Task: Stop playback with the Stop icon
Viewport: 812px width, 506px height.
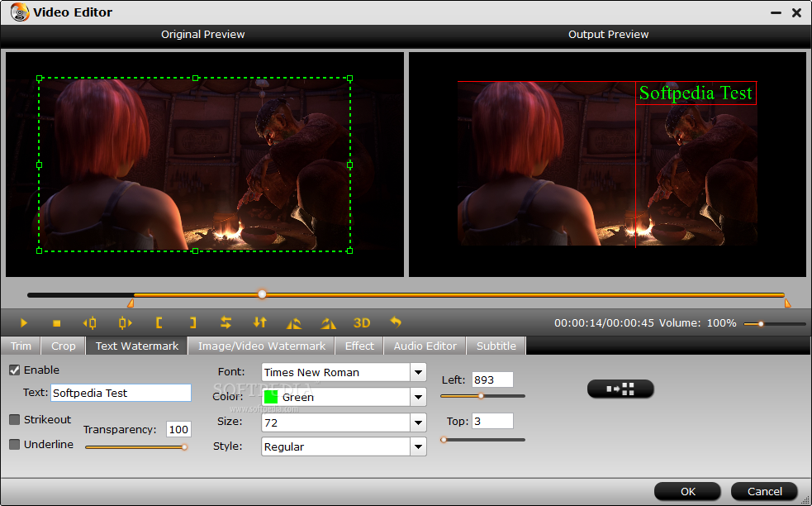Action: click(57, 323)
